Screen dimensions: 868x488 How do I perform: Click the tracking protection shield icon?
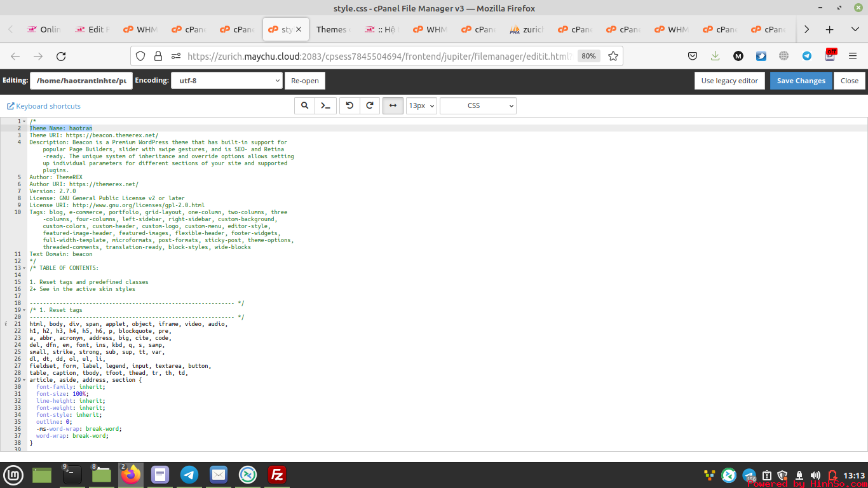tap(140, 56)
